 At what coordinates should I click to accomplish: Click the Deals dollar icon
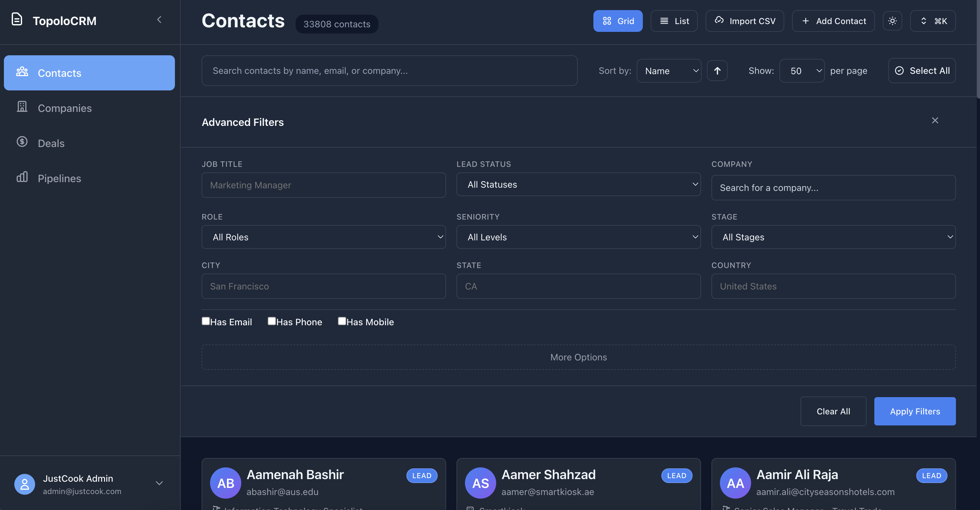(x=22, y=141)
